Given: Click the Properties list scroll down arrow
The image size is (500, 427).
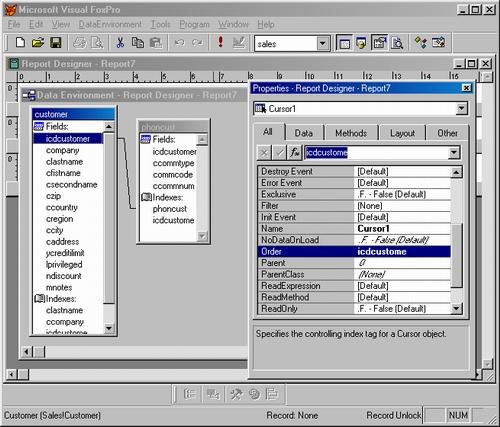Looking at the screenshot, I should click(x=456, y=309).
